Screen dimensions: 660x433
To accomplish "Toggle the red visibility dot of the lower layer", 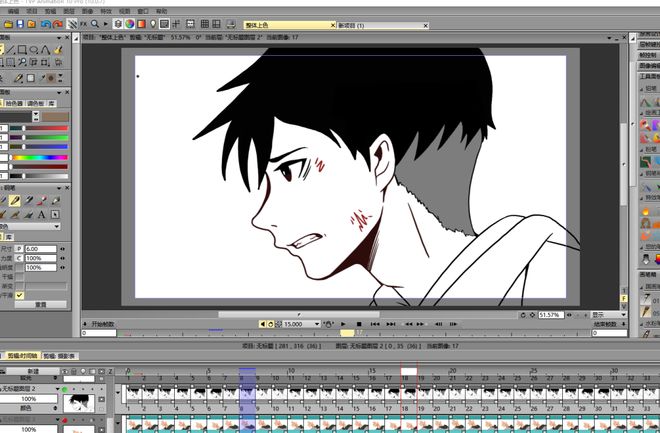I will pos(65,420).
